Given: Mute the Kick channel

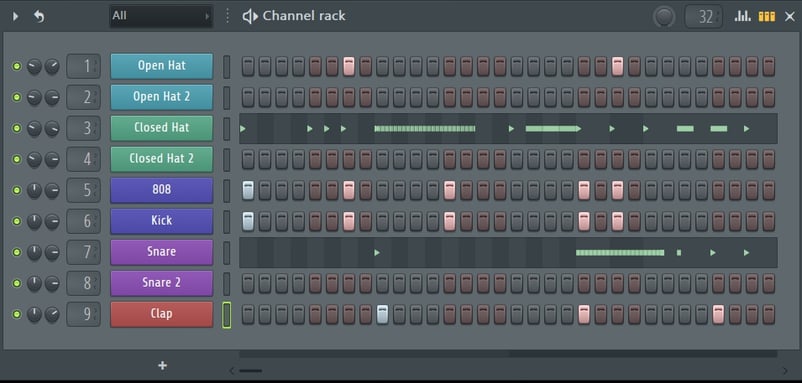Looking at the screenshot, I should 17,221.
